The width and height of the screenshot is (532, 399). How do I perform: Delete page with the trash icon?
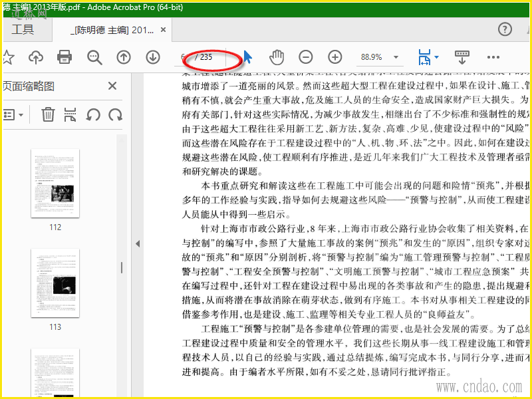pos(48,114)
